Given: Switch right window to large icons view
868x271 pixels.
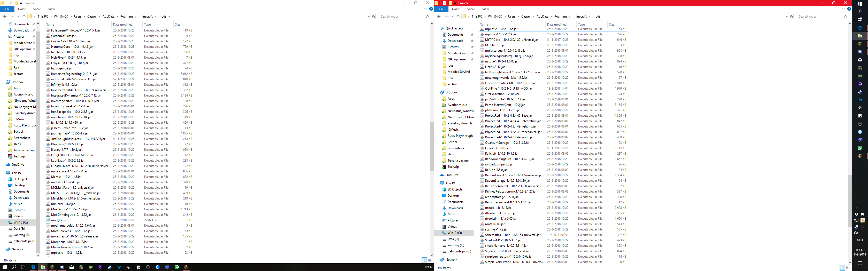Looking at the screenshot, I should point(848,268).
